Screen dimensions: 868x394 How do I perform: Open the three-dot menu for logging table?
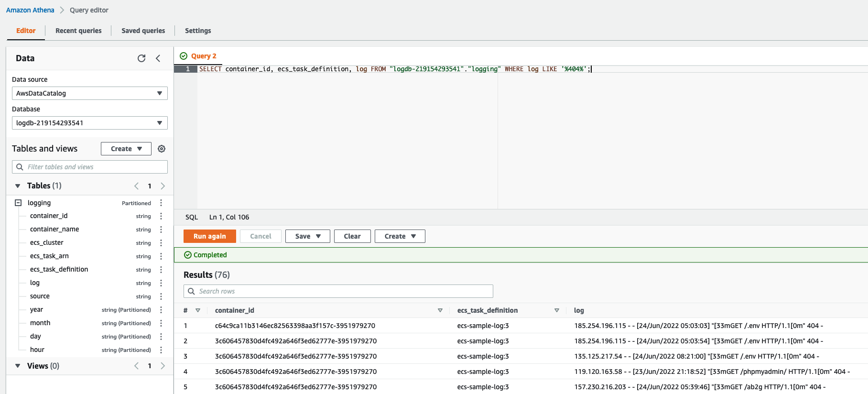161,203
